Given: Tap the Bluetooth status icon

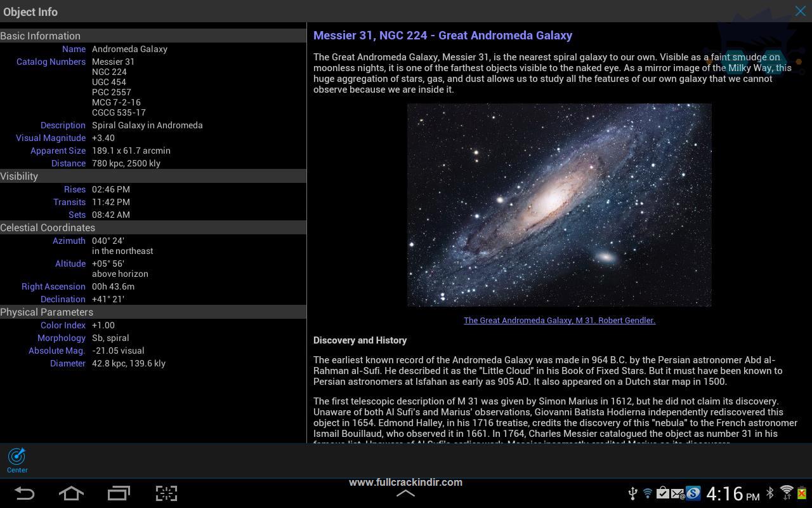Looking at the screenshot, I should (x=770, y=493).
